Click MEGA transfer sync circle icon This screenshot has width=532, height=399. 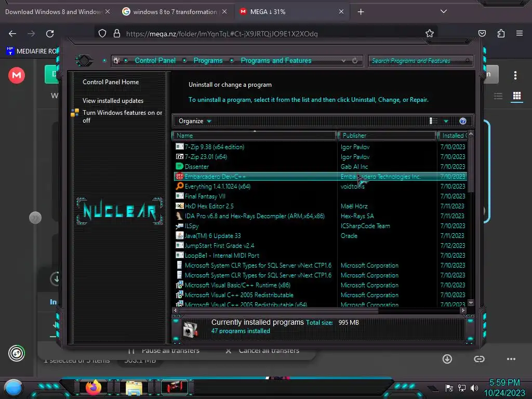(x=17, y=353)
